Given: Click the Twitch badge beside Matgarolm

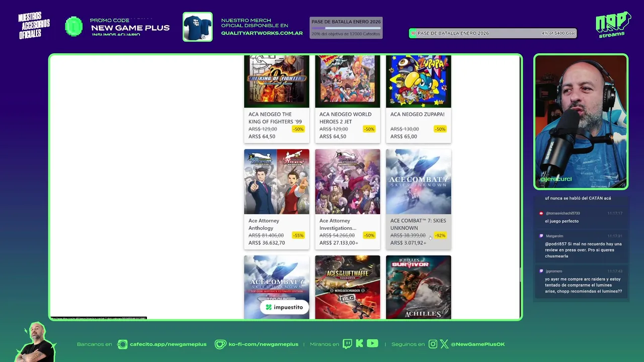Looking at the screenshot, I should click(x=541, y=236).
